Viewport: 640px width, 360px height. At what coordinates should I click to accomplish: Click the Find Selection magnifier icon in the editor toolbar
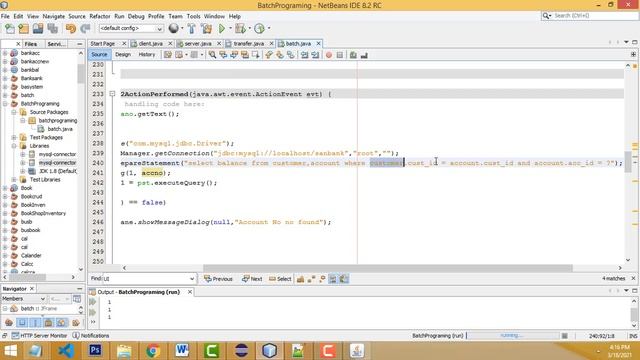pyautogui.click(x=212, y=55)
